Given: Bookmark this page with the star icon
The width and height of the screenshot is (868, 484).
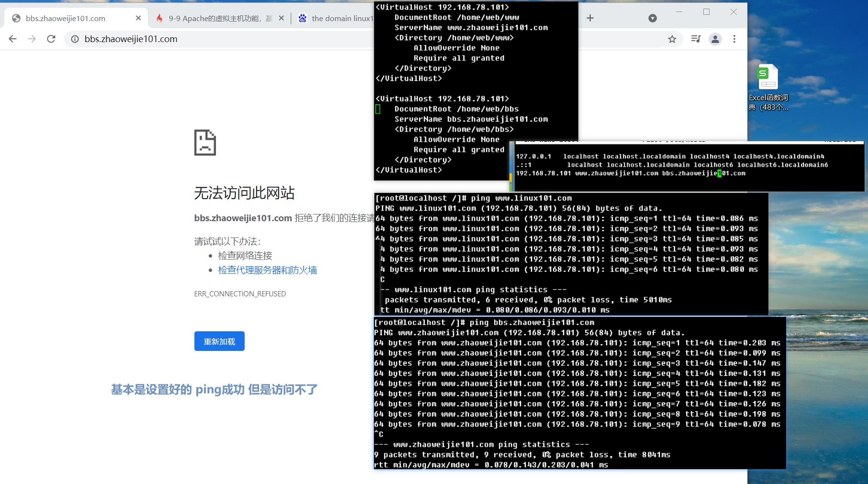Looking at the screenshot, I should pos(672,39).
